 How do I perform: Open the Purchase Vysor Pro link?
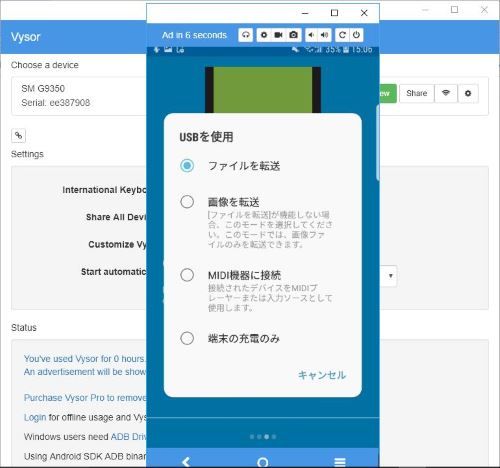pyautogui.click(x=85, y=398)
